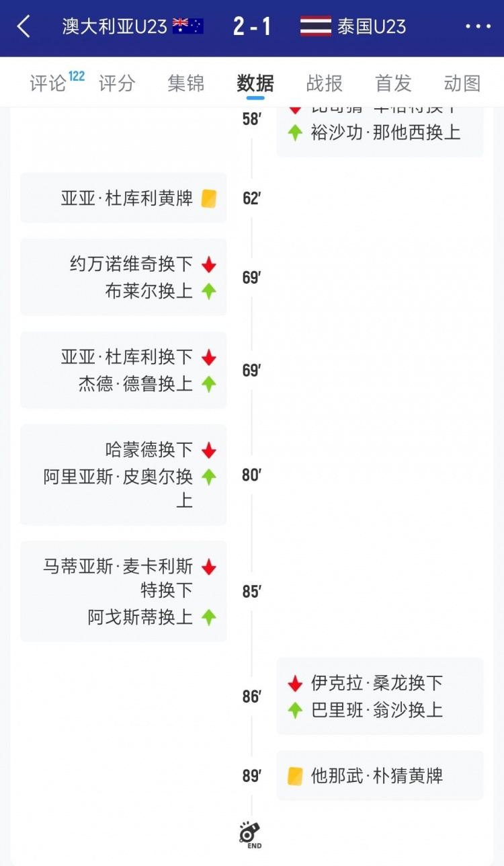This screenshot has width=504, height=866.
Task: Open the 战报 tab
Action: tap(325, 83)
